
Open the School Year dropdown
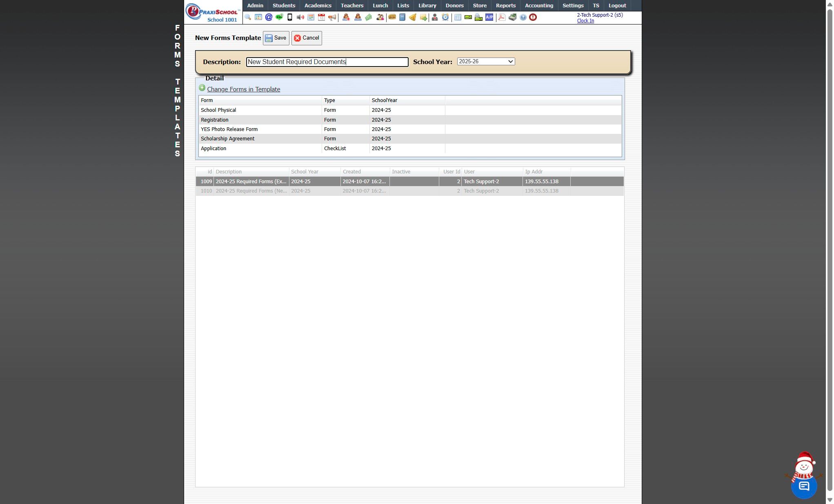(486, 62)
